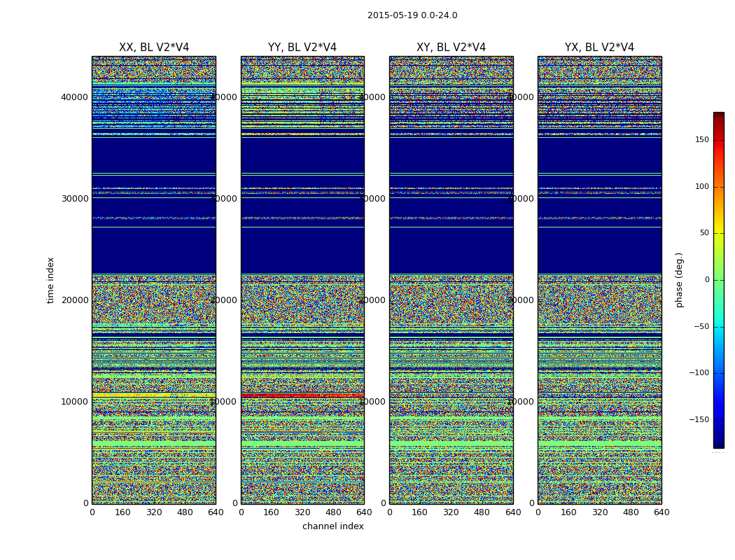Click the 30000 tick on XX panel y-axis
Viewport: 735px width, 560px height.
74,198
